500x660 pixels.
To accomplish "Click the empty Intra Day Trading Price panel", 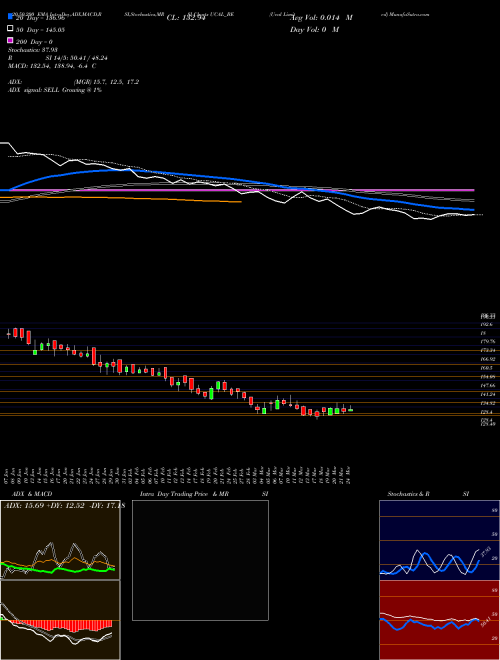I will (200, 560).
